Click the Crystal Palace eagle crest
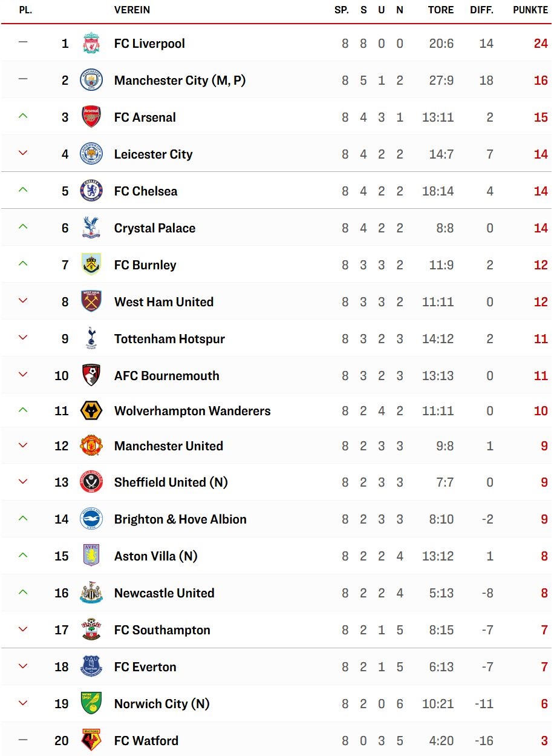Viewport: 554px width, 756px height. click(91, 228)
